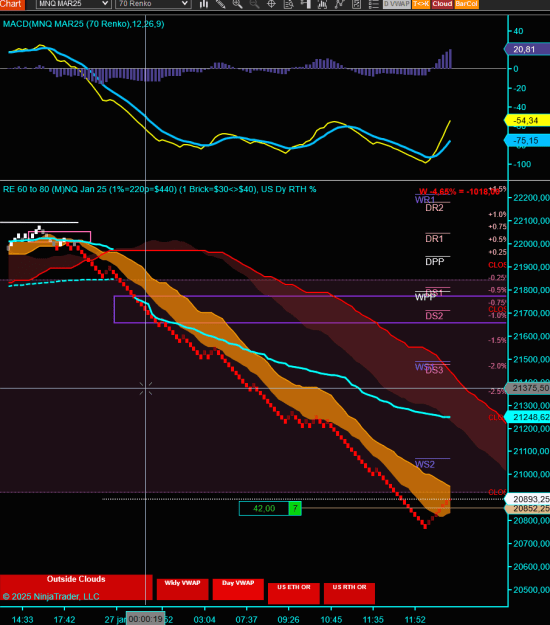Click the Outside Clouds red panel
This screenshot has height=625, width=550.
(76, 587)
